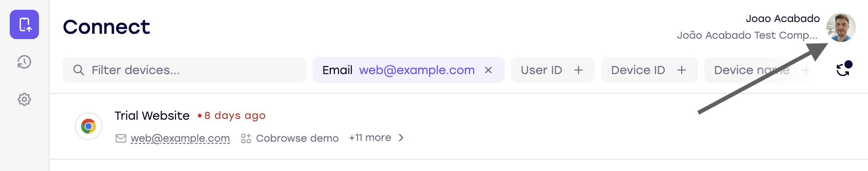Add a Device name filter

coord(805,70)
